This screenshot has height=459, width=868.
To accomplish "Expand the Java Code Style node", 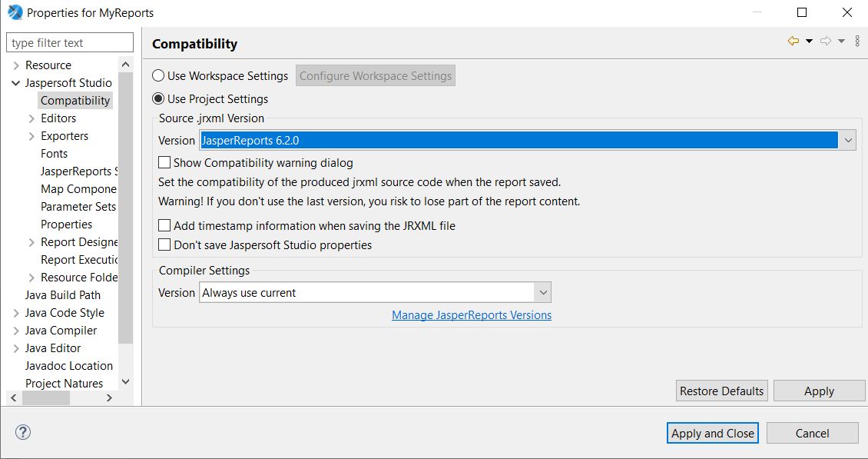I will (x=16, y=313).
